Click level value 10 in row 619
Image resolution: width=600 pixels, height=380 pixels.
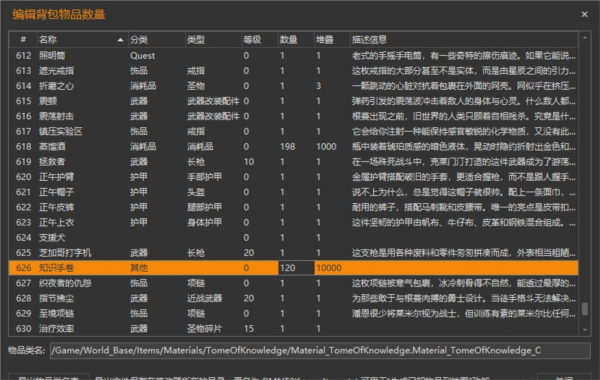[x=249, y=162]
